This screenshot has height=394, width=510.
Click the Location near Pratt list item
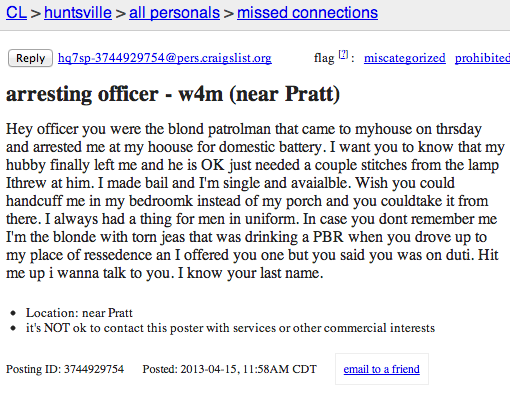79,313
